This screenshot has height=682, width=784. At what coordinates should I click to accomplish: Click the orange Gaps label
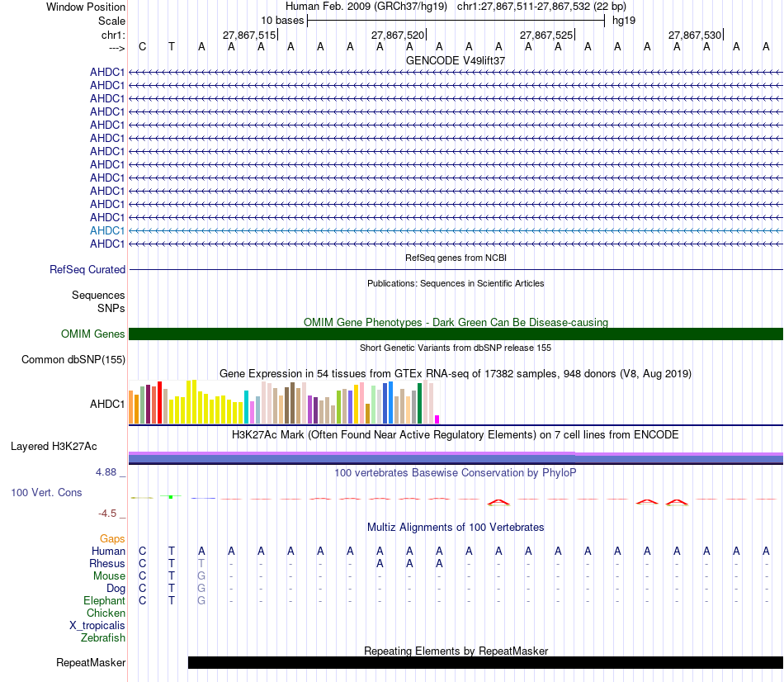pos(112,539)
